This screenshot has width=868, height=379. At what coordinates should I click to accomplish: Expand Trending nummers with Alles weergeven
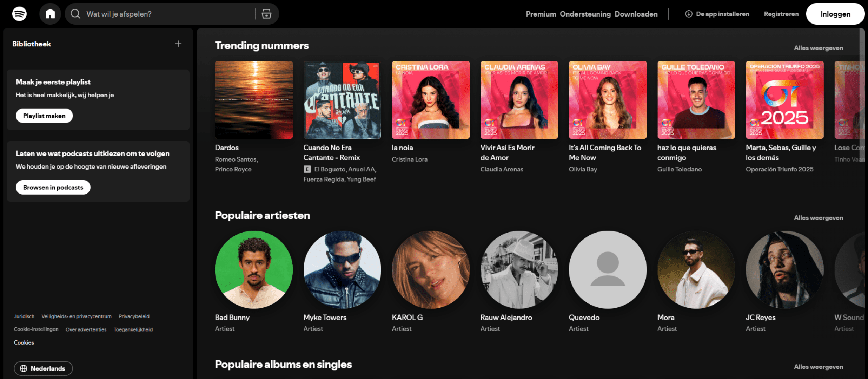[818, 48]
